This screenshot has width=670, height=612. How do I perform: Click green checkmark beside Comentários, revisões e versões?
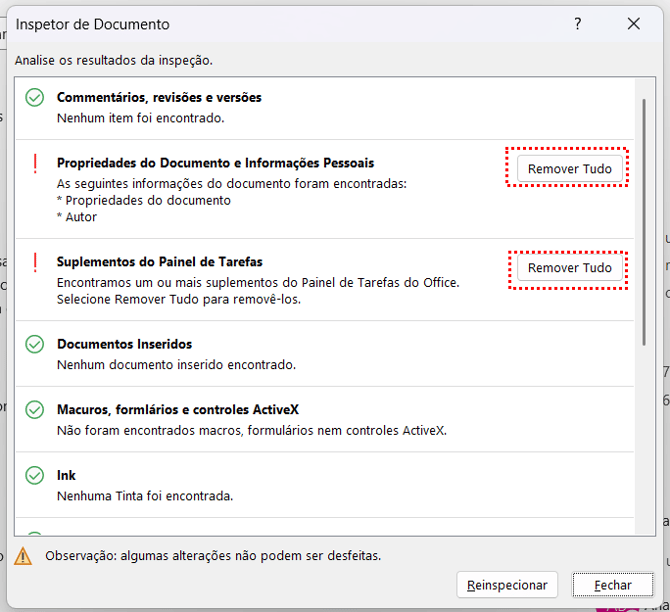tap(35, 98)
